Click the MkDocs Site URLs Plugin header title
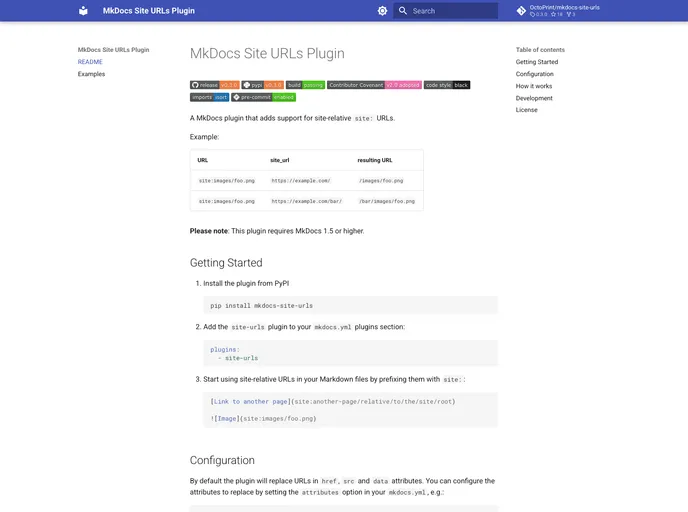This screenshot has height=512, width=688. click(x=149, y=11)
